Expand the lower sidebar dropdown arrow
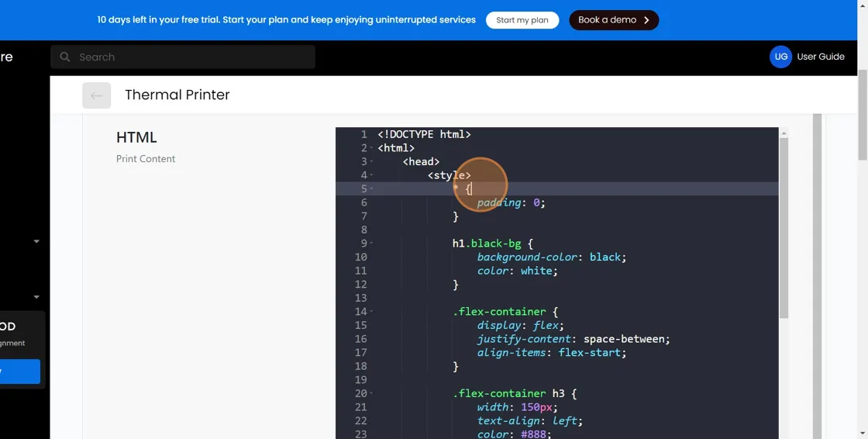 tap(36, 297)
